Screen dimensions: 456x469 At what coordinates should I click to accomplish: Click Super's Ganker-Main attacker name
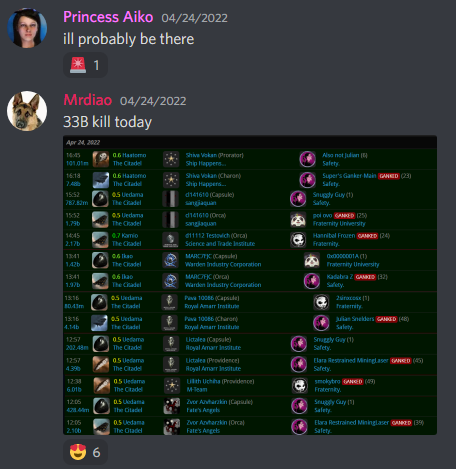pos(349,176)
